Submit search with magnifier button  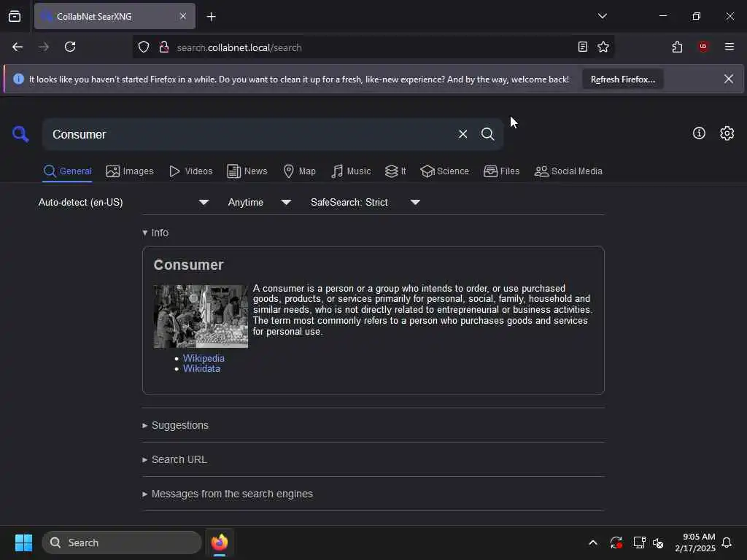pyautogui.click(x=487, y=134)
